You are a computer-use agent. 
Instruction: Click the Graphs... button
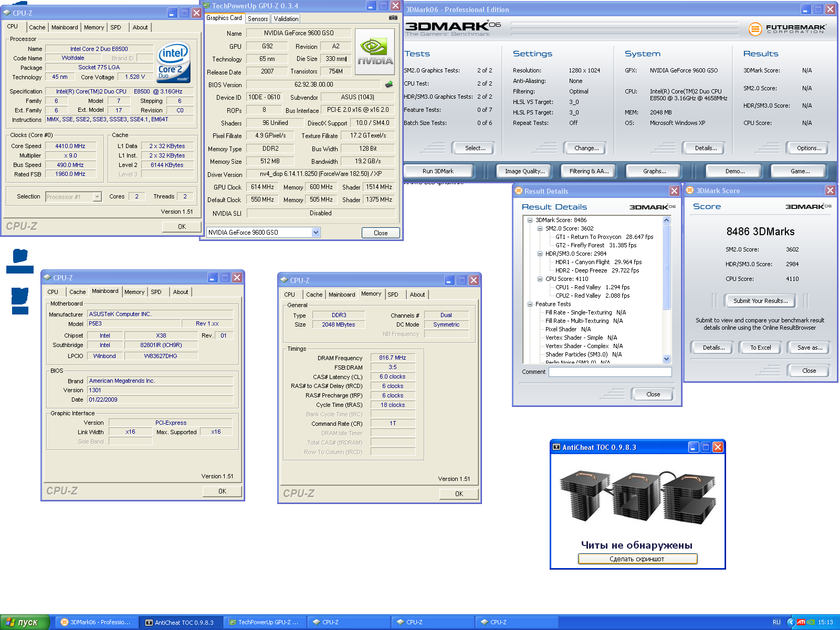(654, 171)
